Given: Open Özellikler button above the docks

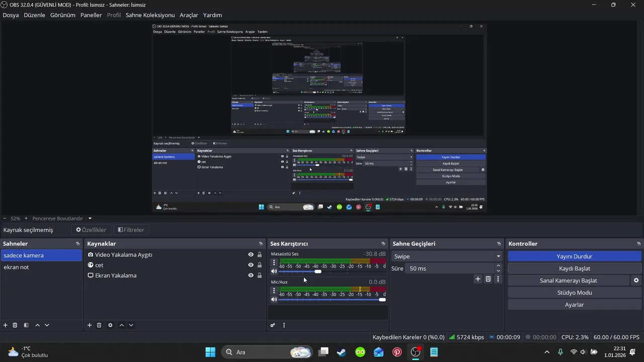Looking at the screenshot, I should coord(92,230).
